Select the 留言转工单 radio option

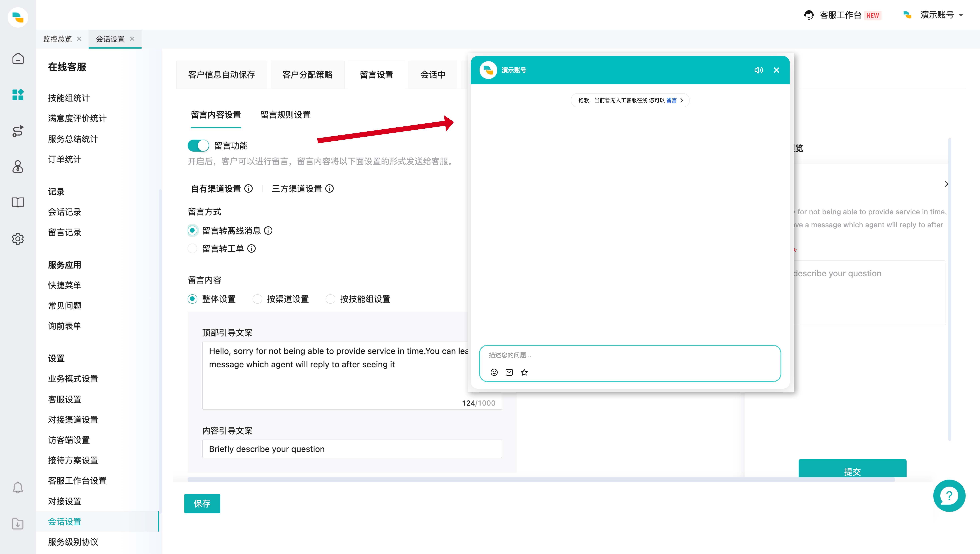192,248
